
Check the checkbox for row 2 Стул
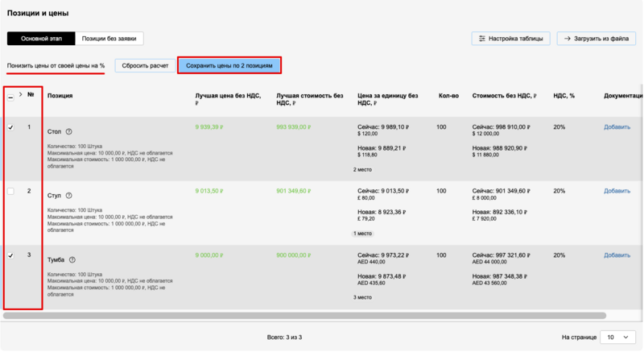(10, 192)
